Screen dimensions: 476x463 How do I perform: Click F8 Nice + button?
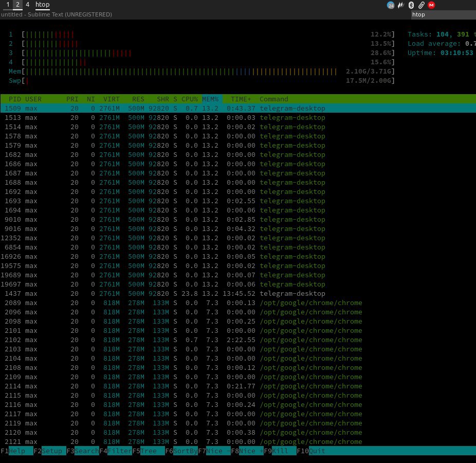click(247, 451)
